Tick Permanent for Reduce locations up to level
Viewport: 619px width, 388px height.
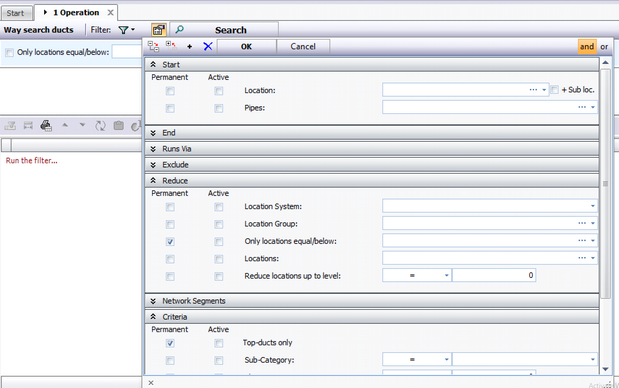click(170, 277)
